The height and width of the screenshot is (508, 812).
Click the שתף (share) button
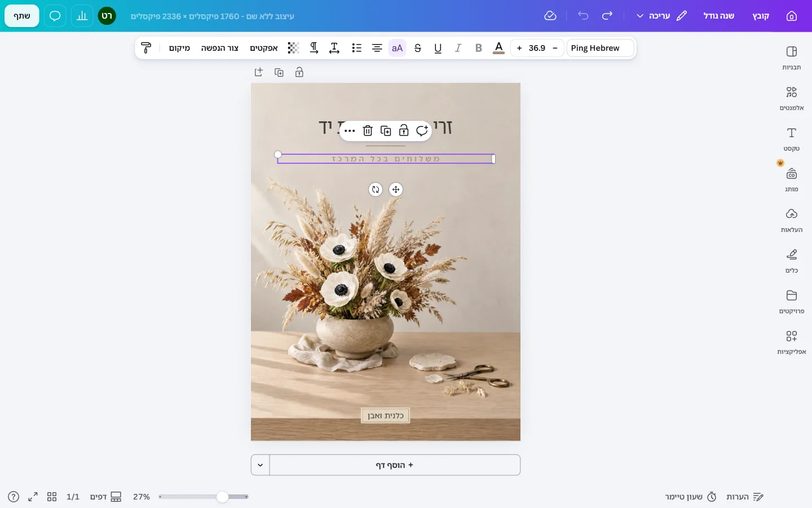(x=22, y=16)
